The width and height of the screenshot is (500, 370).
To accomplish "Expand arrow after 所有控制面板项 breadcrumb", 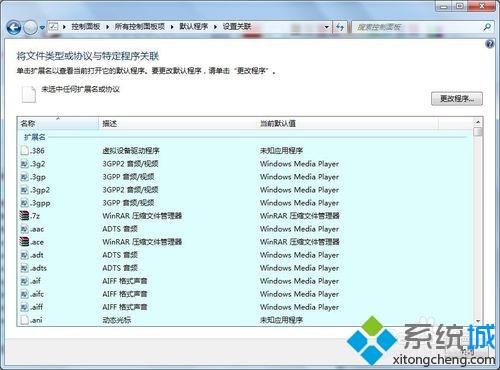I will click(x=172, y=27).
